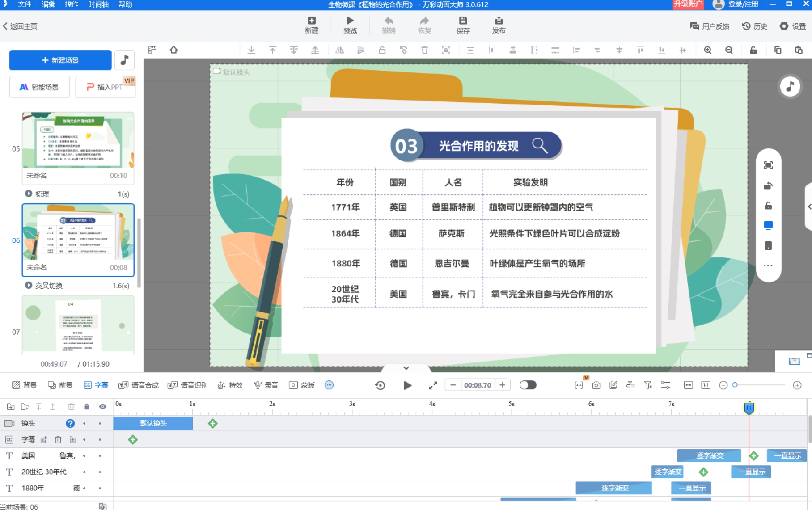Click the 新建场景 button
Viewport: 812px width, 510px height.
point(60,60)
